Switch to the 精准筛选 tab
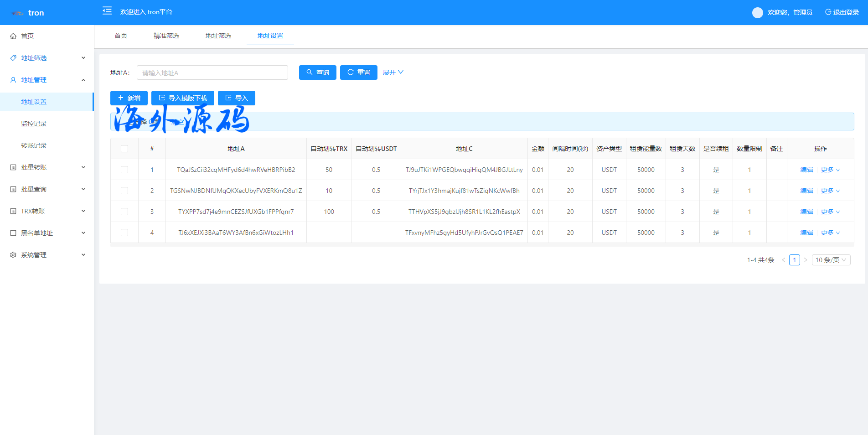Image resolution: width=868 pixels, height=435 pixels. 166,36
